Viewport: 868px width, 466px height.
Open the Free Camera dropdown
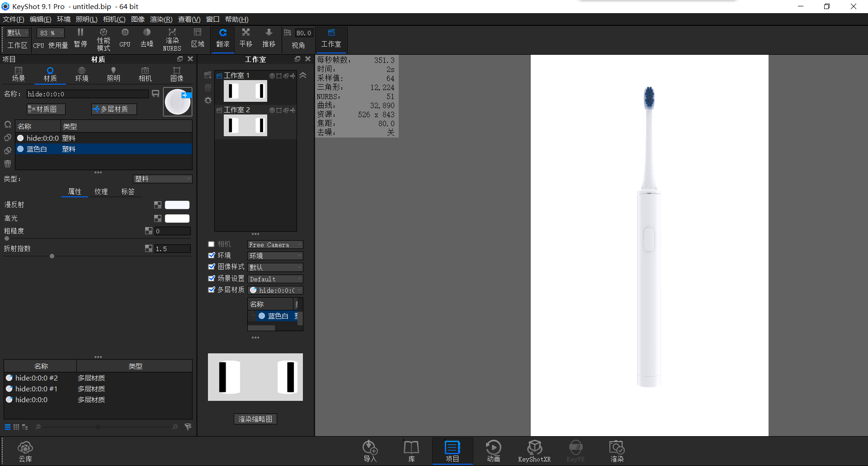[x=274, y=244]
